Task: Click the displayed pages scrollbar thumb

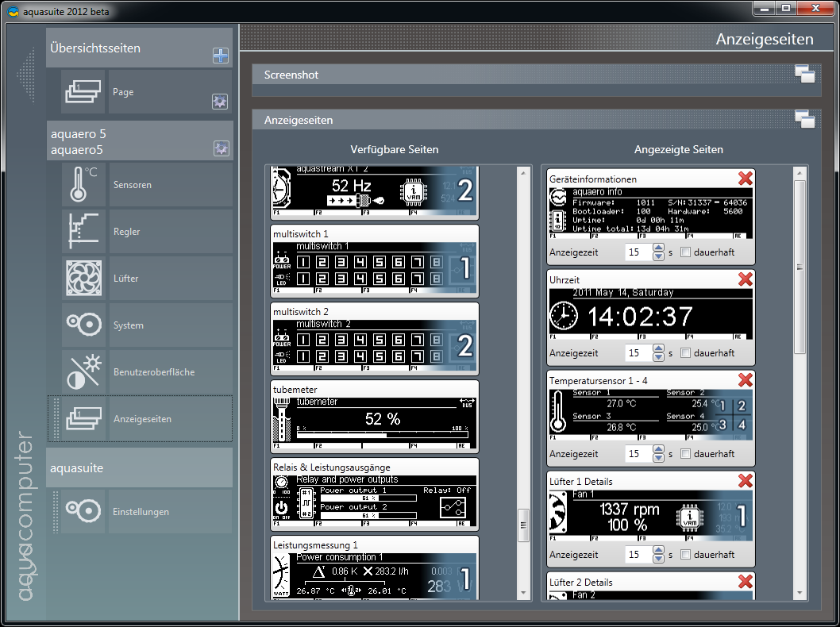Action: (x=800, y=267)
